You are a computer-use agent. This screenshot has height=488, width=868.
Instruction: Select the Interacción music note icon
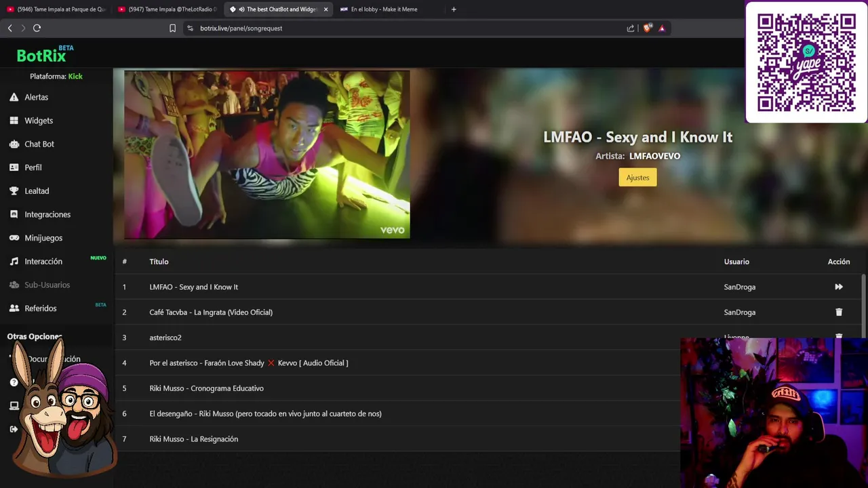pyautogui.click(x=14, y=262)
